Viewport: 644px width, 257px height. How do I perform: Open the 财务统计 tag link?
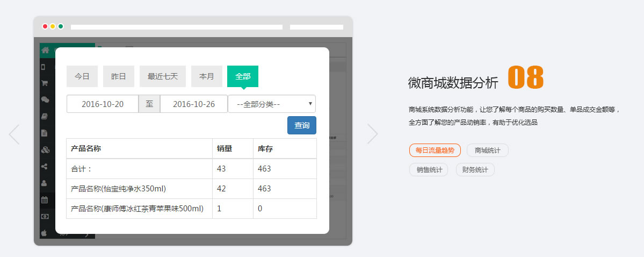pos(475,170)
